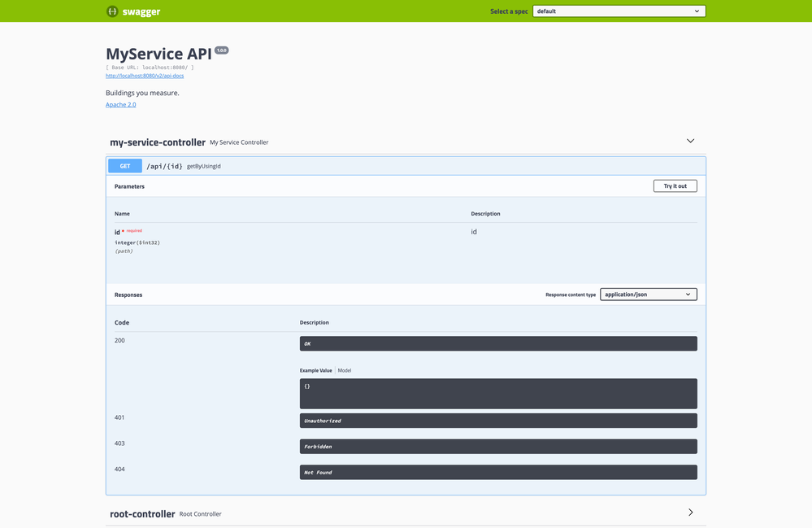Click the integer($int32) type text
Screen dimensions: 812x528
137,242
